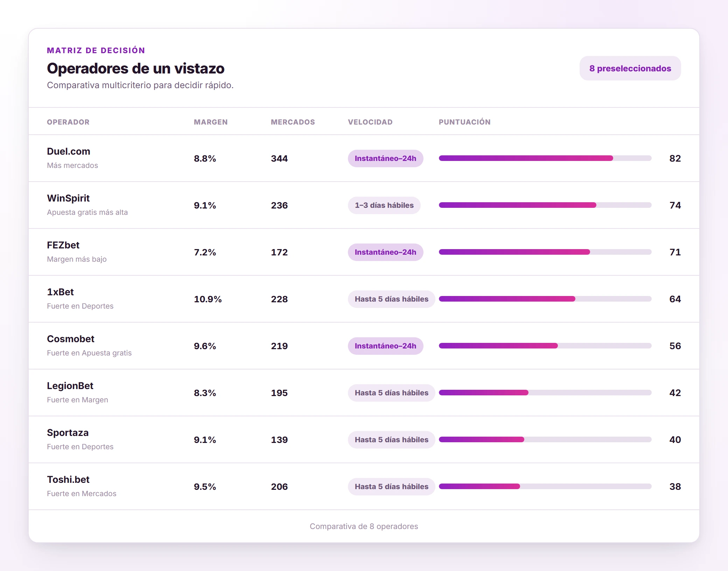Click FEZbet's 'Instantáneo–24h' speed pill
Viewport: 728px width, 571px height.
[385, 252]
